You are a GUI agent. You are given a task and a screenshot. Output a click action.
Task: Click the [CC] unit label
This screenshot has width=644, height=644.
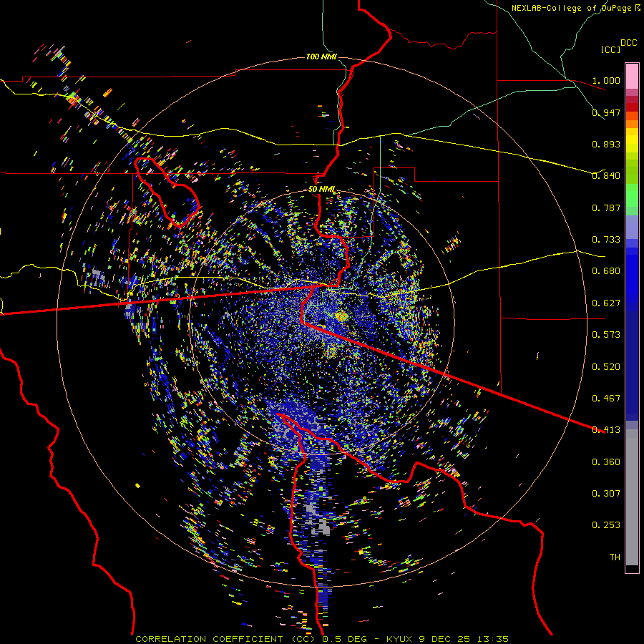click(611, 49)
